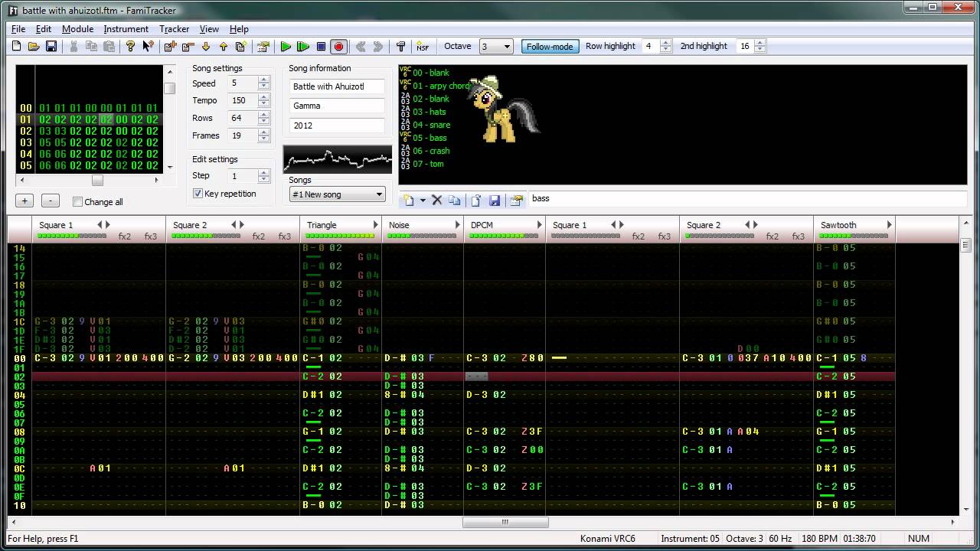Click the author field 'Gamma'
Screen dimensions: 980x551
[x=337, y=106]
